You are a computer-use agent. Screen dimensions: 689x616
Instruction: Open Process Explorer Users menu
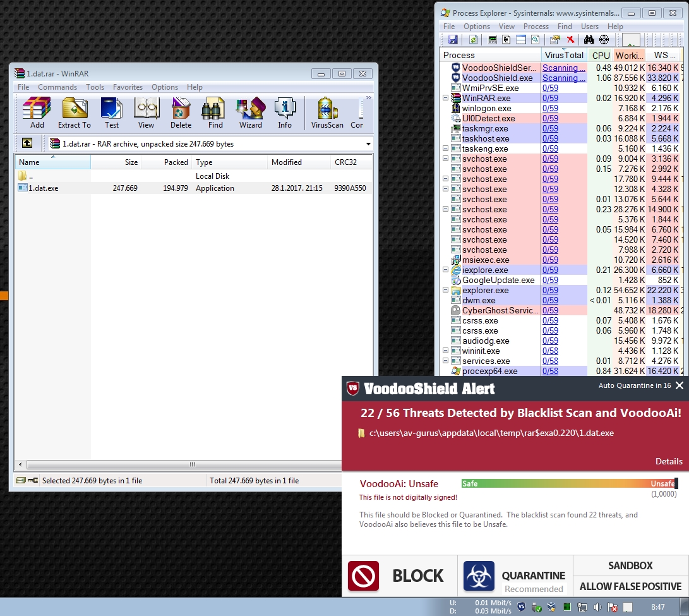point(590,27)
